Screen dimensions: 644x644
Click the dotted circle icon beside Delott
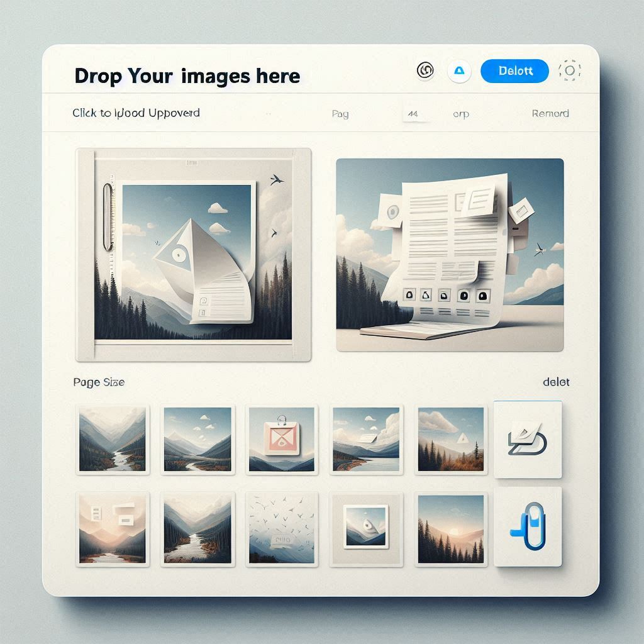(x=569, y=71)
